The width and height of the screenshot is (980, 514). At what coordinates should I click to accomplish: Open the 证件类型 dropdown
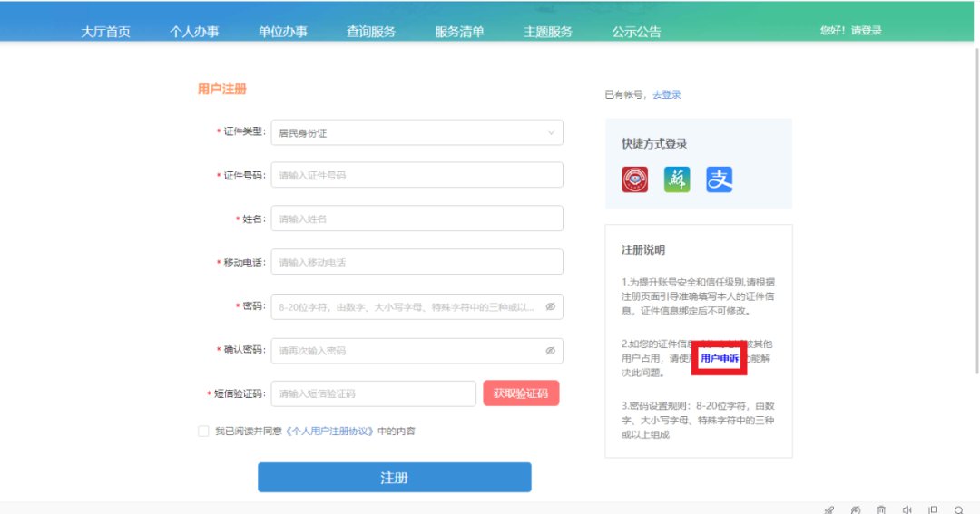click(x=416, y=132)
